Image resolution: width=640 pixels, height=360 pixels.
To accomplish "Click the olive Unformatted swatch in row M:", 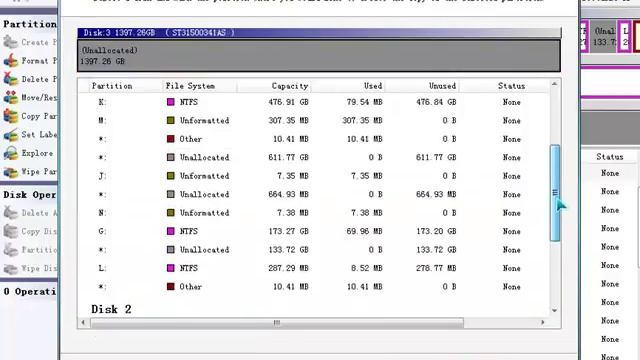I will (x=171, y=120).
